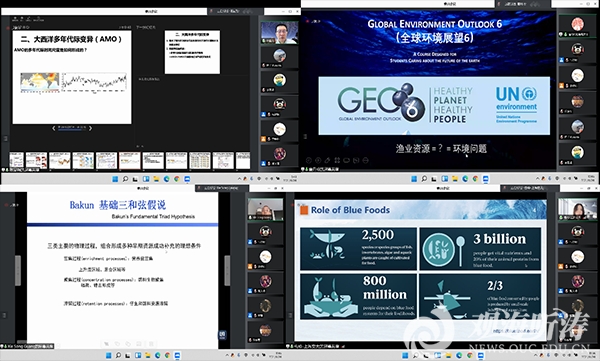Open meeting app icon in top-right taskbar
Screen dimensions: 600x361
[486, 179]
